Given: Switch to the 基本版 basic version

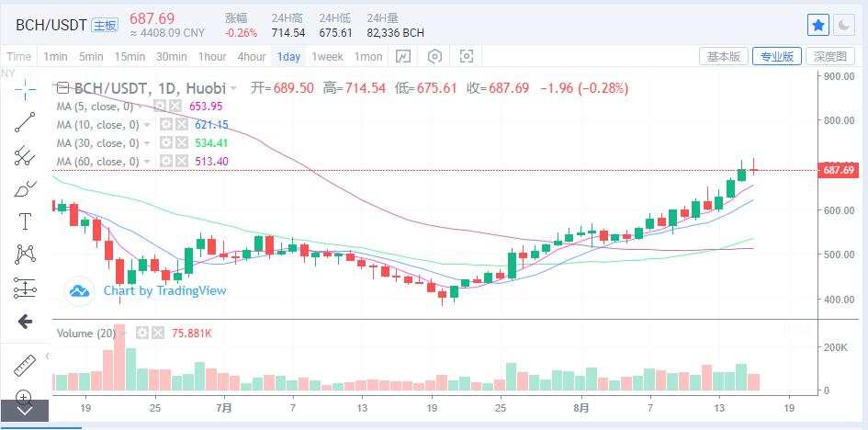Looking at the screenshot, I should (x=724, y=56).
